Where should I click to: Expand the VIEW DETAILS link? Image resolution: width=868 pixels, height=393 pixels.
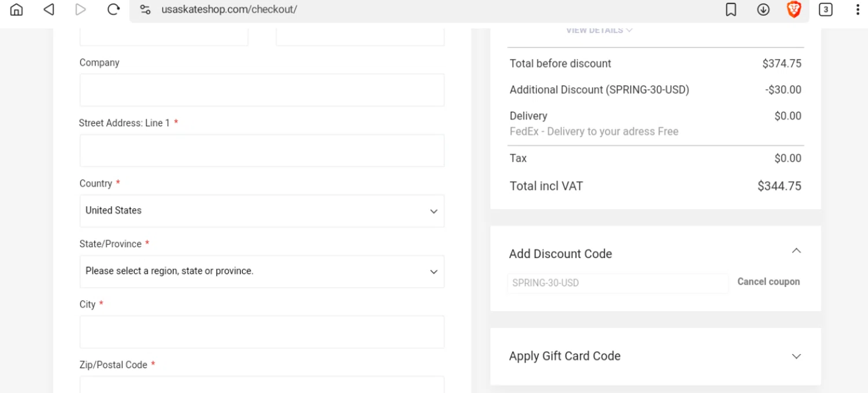(x=599, y=30)
